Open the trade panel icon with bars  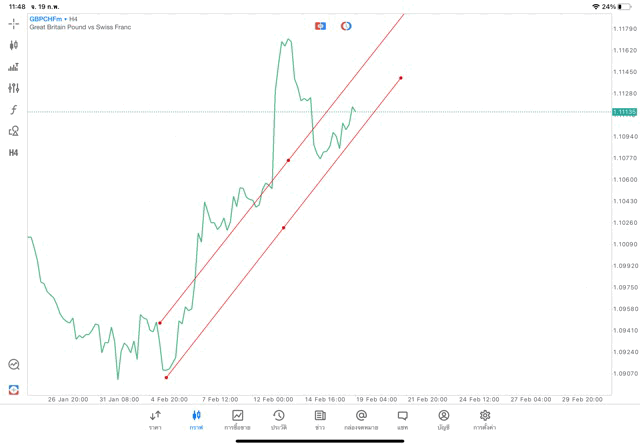tap(14, 67)
